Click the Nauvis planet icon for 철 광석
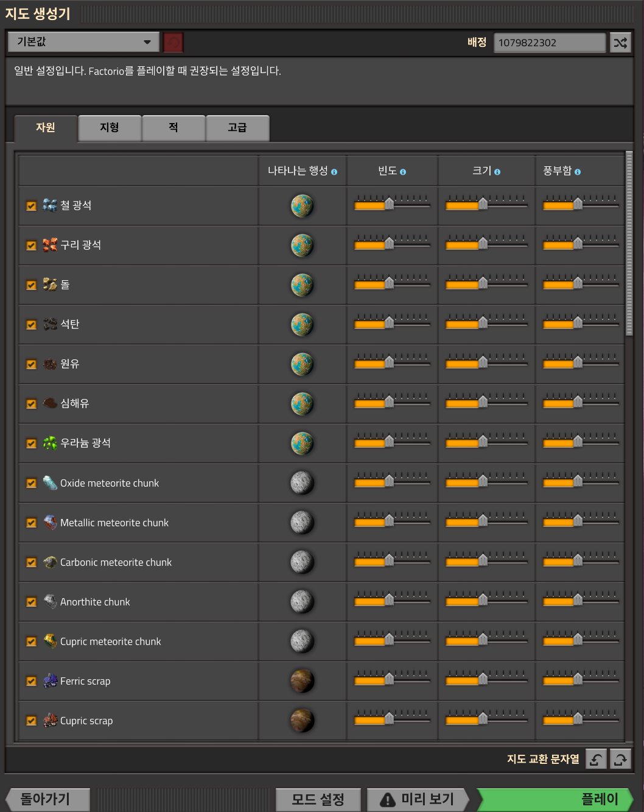Image resolution: width=644 pixels, height=812 pixels. [x=302, y=206]
